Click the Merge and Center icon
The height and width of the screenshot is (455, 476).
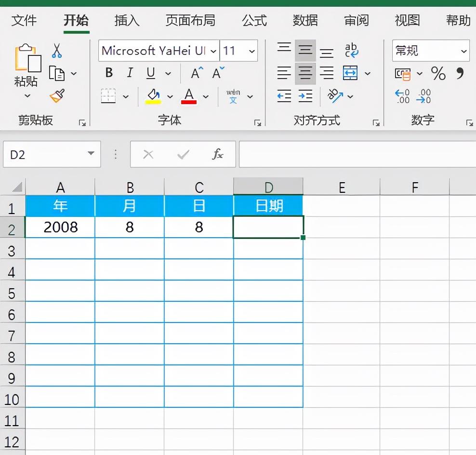[350, 73]
